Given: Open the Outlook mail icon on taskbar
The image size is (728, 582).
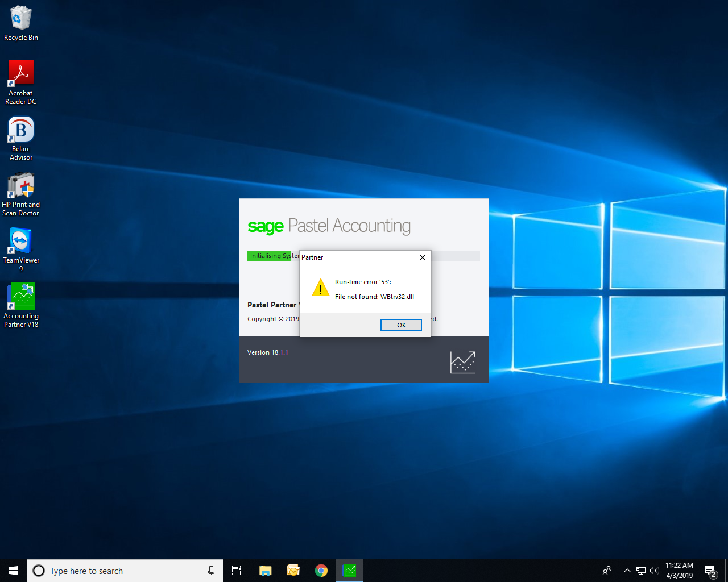Looking at the screenshot, I should click(293, 571).
